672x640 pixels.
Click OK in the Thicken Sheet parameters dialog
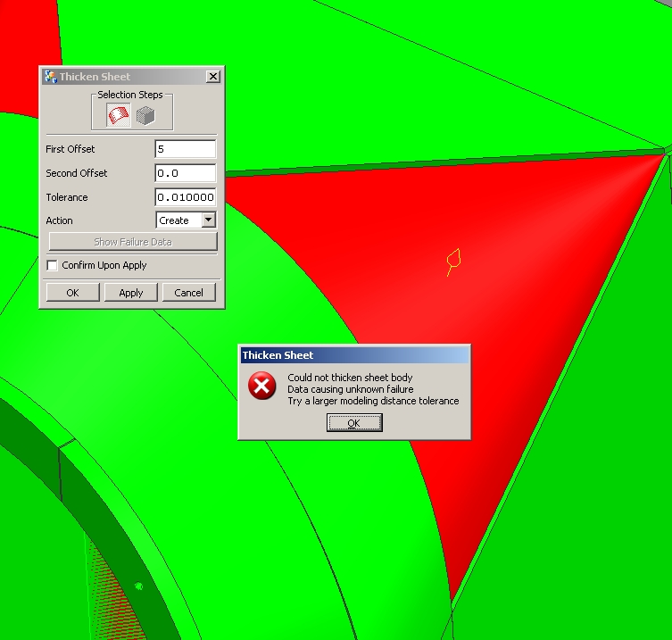click(73, 293)
